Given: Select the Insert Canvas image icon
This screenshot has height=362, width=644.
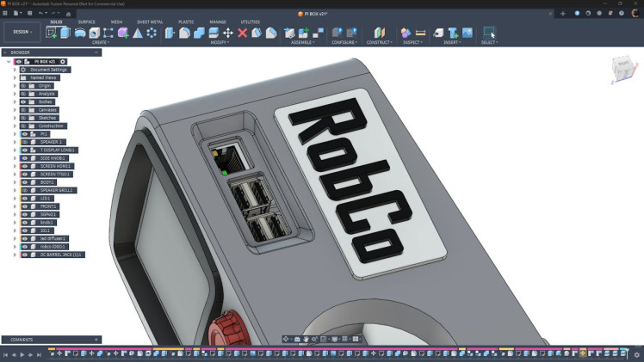Looking at the screenshot, I should [468, 33].
